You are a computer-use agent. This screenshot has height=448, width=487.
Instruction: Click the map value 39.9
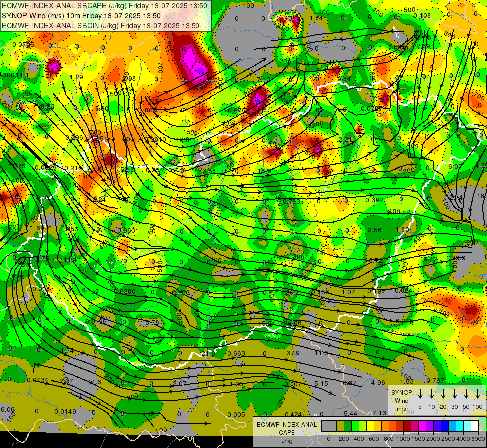pyautogui.click(x=459, y=258)
